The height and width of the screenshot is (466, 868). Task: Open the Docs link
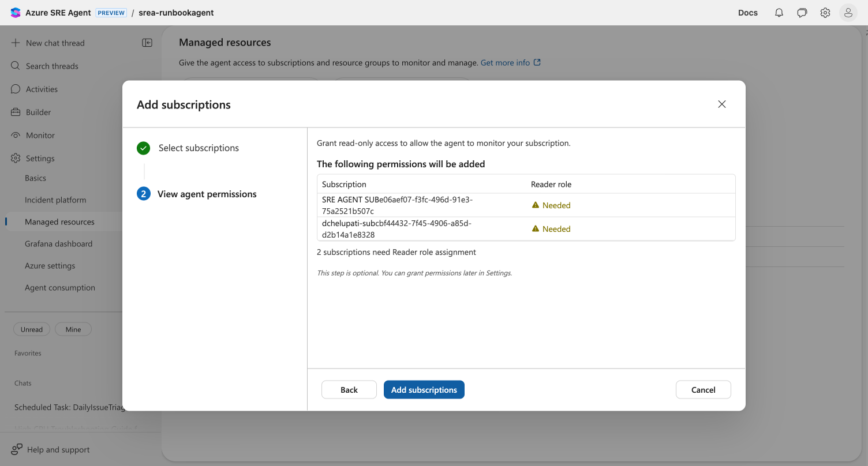(x=748, y=13)
